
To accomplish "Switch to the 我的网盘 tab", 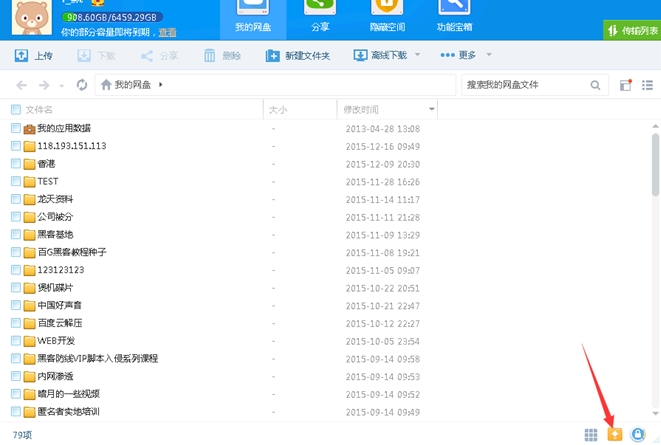I will pyautogui.click(x=253, y=19).
